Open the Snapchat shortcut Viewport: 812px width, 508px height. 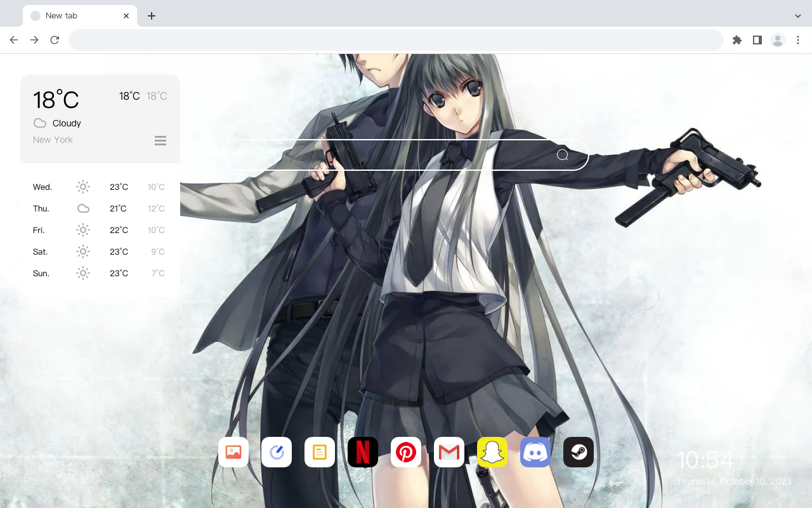point(492,452)
